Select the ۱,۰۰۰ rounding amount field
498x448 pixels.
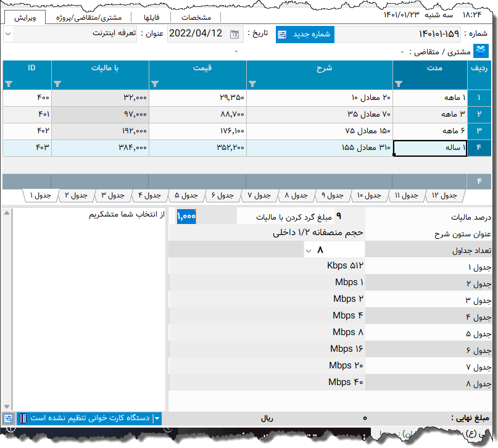tap(186, 217)
